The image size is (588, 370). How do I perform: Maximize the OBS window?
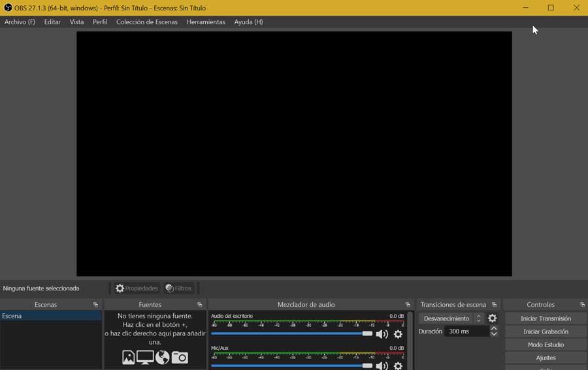[551, 7]
